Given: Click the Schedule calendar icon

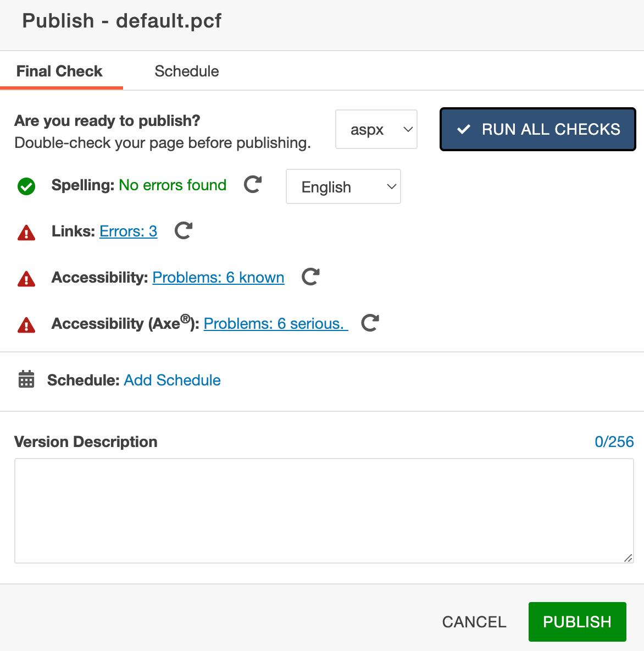Looking at the screenshot, I should (26, 379).
